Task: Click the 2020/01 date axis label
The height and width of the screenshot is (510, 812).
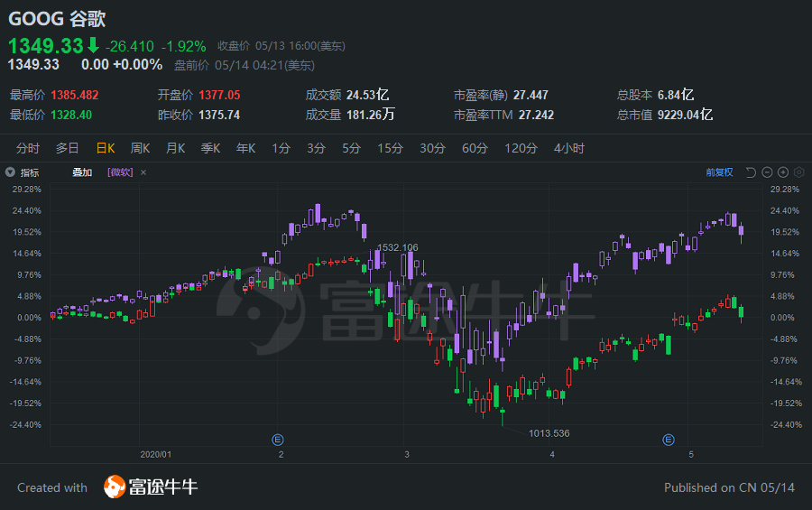Action: (x=156, y=455)
